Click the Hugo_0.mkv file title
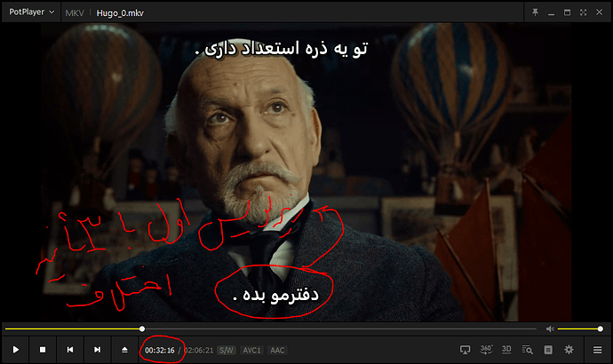This screenshot has width=613, height=364. point(120,13)
